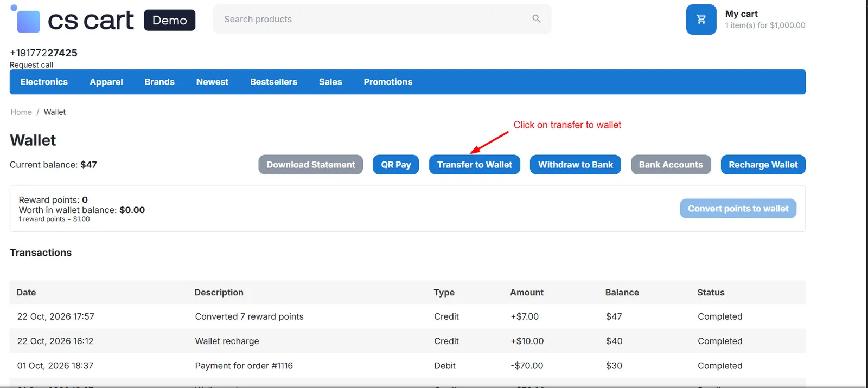
Task: Open My cart summary text
Action: [765, 20]
